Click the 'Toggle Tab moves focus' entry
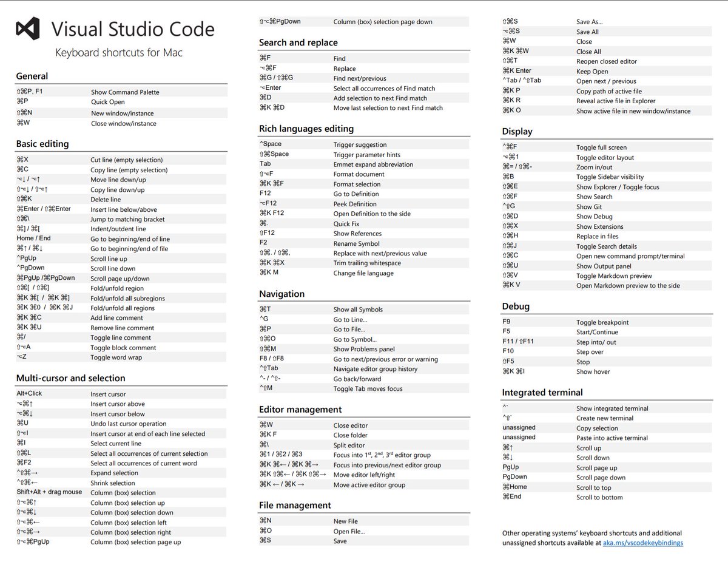Screen dimensions: 728x562 pyautogui.click(x=368, y=388)
